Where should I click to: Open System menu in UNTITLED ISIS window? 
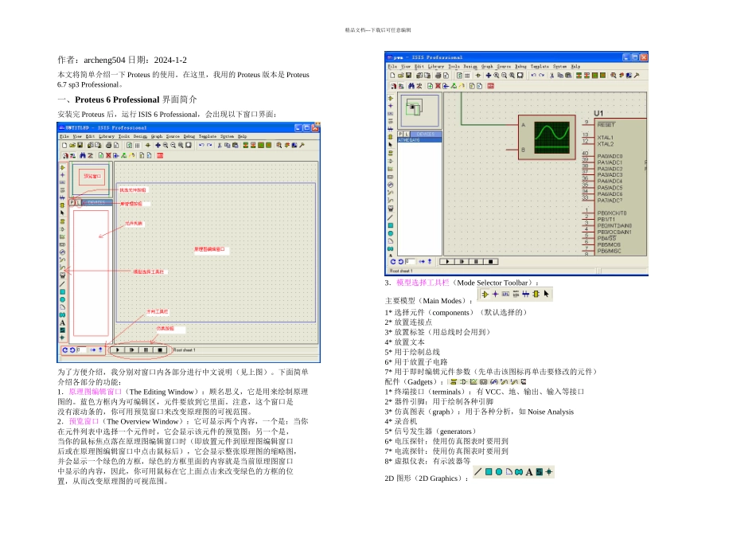click(x=227, y=136)
